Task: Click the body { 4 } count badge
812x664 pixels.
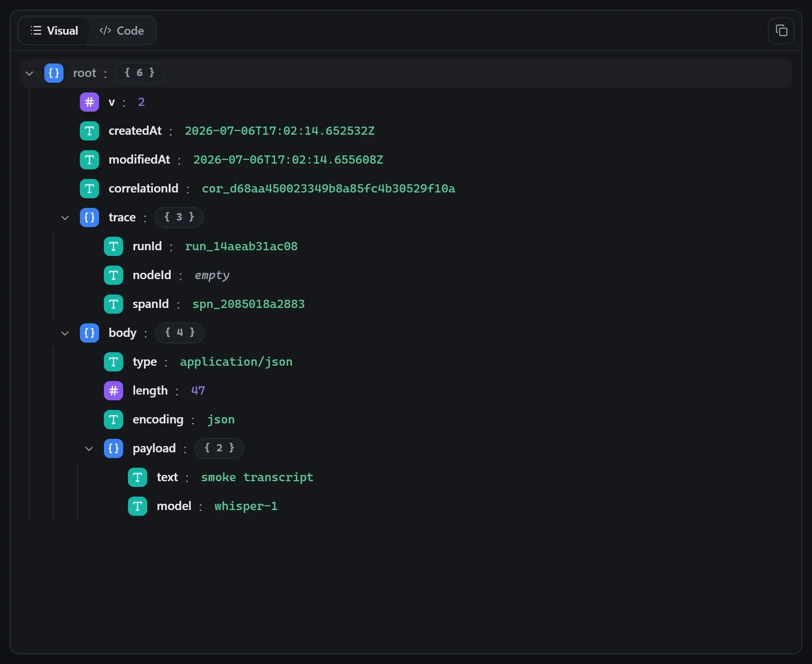Action: pyautogui.click(x=180, y=332)
